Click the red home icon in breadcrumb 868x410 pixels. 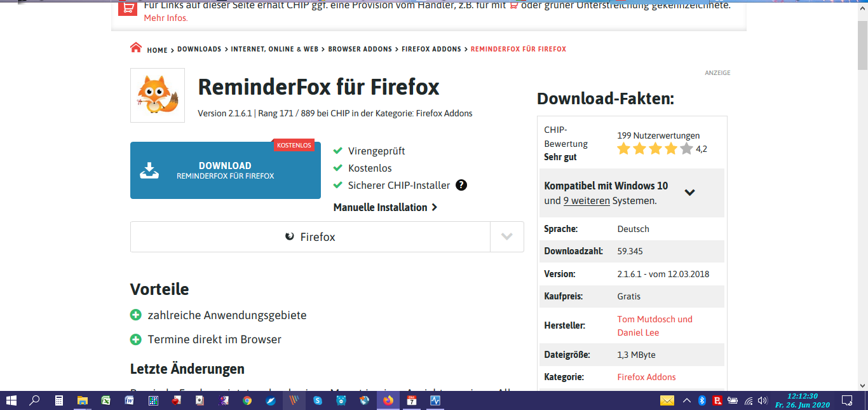[136, 48]
